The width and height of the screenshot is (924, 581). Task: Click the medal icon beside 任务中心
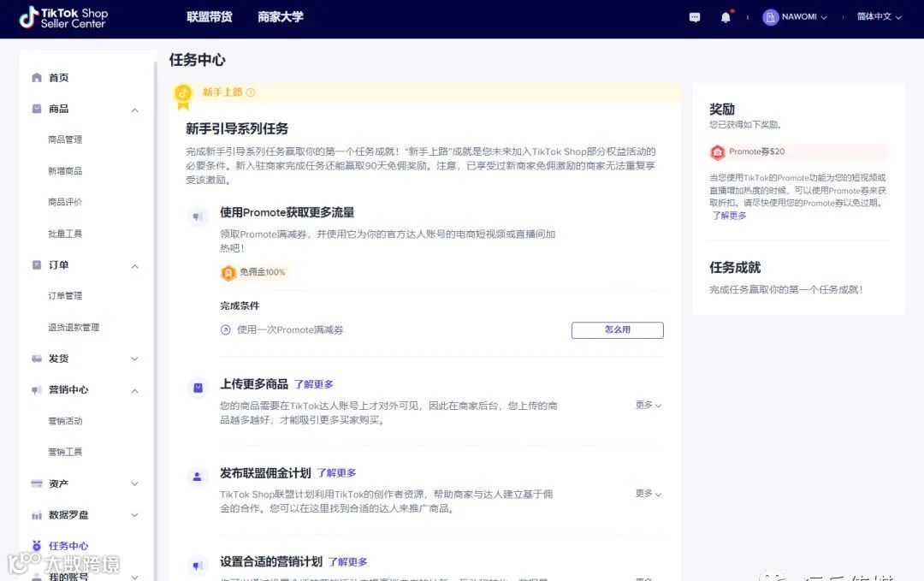point(37,546)
